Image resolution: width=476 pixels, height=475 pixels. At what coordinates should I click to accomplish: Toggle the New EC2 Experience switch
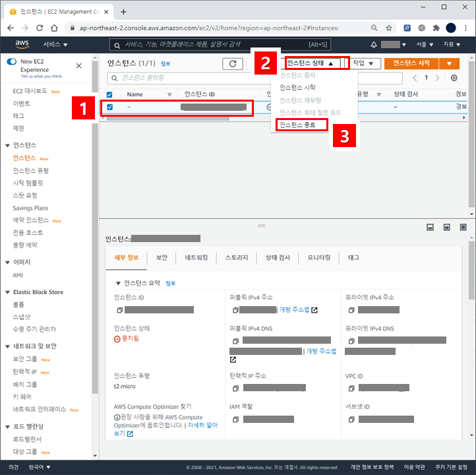pos(11,61)
